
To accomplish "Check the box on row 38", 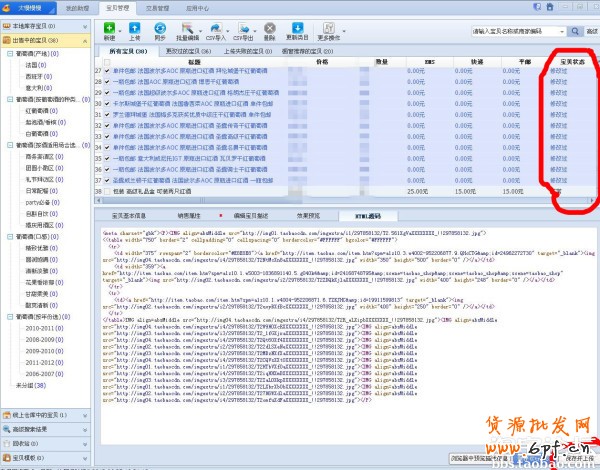I will [x=108, y=191].
